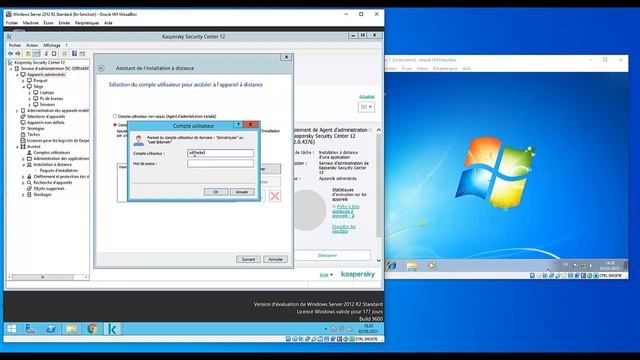
Task: Click the Forward arrow in Kaspersky toolbar
Action: click(18, 53)
